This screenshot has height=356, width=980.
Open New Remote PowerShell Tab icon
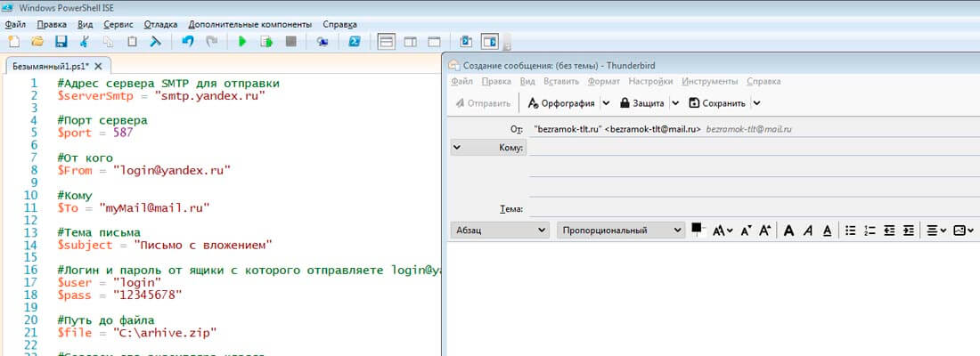pyautogui.click(x=322, y=43)
